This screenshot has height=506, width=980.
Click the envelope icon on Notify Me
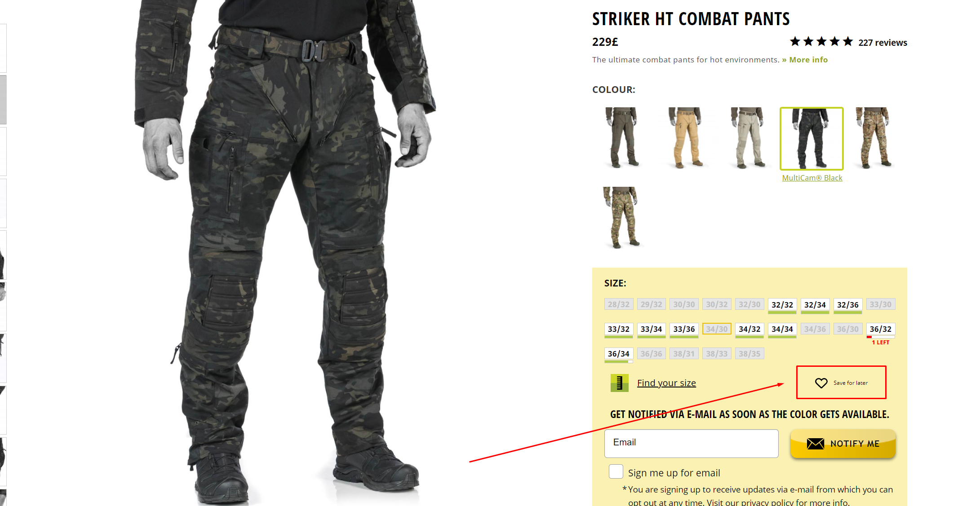(815, 444)
